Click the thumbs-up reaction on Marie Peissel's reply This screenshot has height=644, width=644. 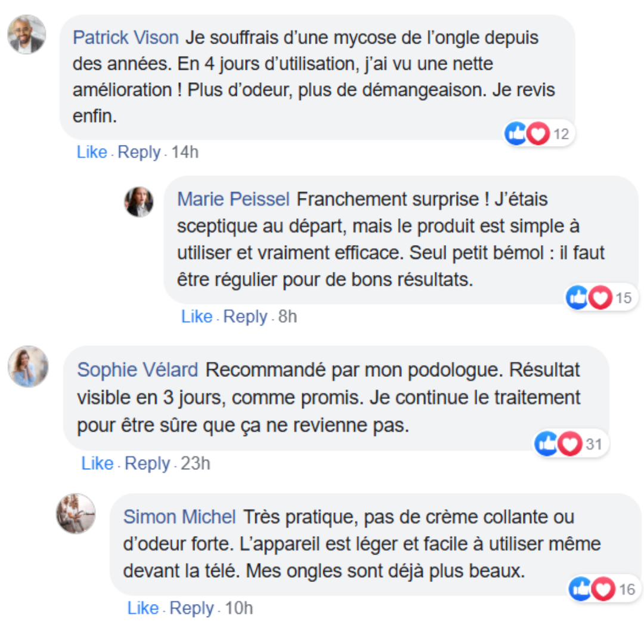578,298
